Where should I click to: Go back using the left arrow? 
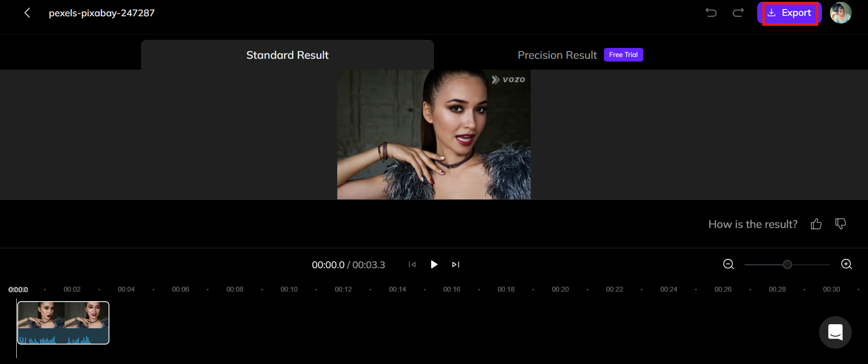tap(27, 13)
